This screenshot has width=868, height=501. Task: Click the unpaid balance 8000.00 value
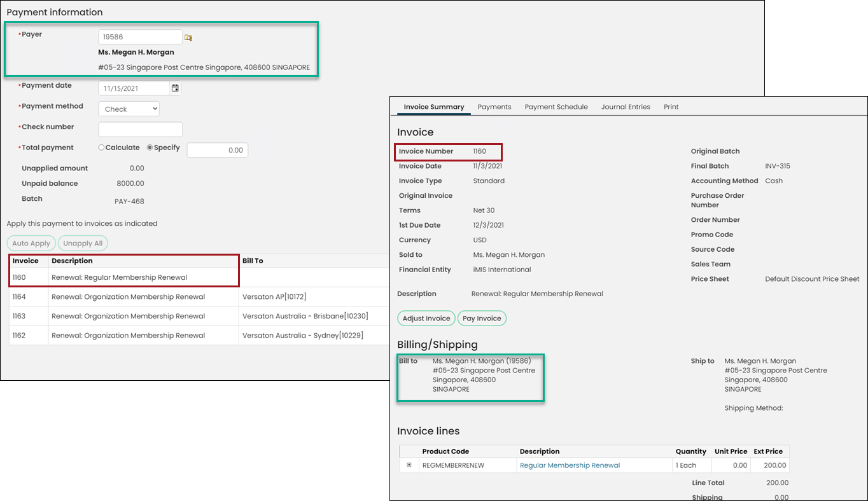[130, 183]
